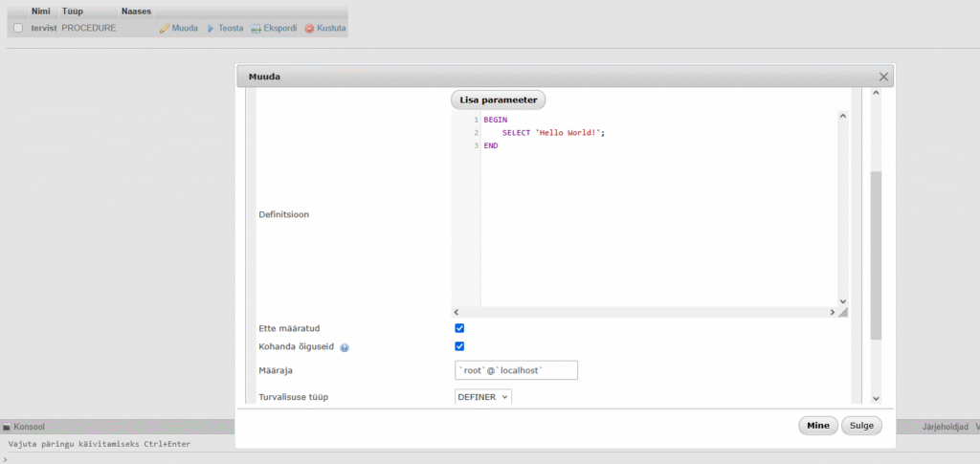Screen dimensions: 980x464
Task: Close the Muuda dialog with the X
Action: click(883, 77)
